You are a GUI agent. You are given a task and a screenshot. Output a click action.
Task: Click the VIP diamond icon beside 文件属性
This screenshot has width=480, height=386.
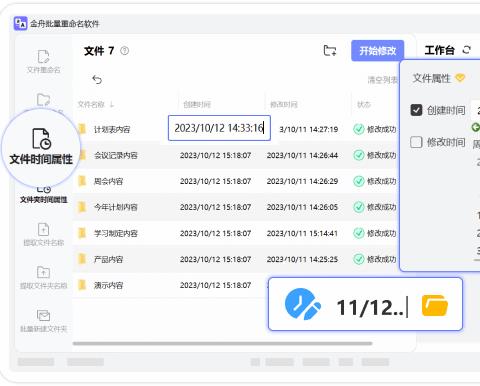pyautogui.click(x=460, y=78)
